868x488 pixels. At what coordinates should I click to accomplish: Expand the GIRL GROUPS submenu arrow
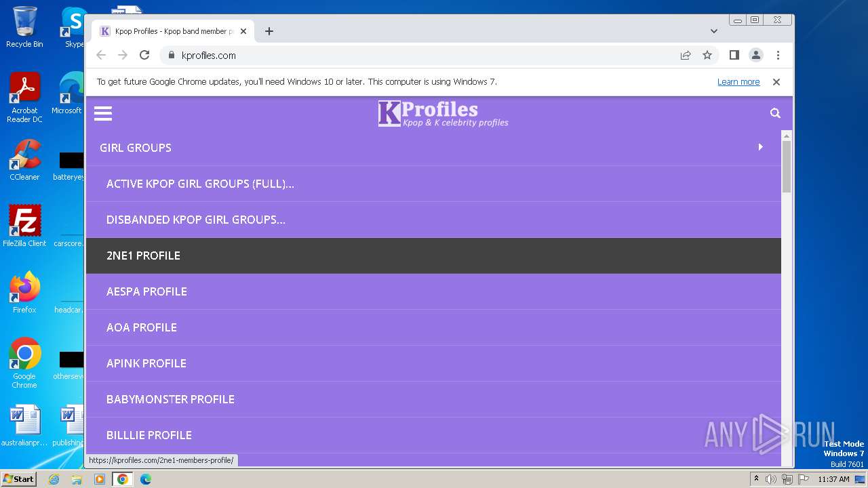(760, 147)
